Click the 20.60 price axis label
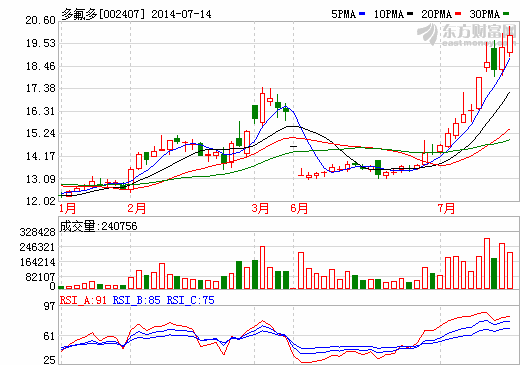 click(x=40, y=20)
